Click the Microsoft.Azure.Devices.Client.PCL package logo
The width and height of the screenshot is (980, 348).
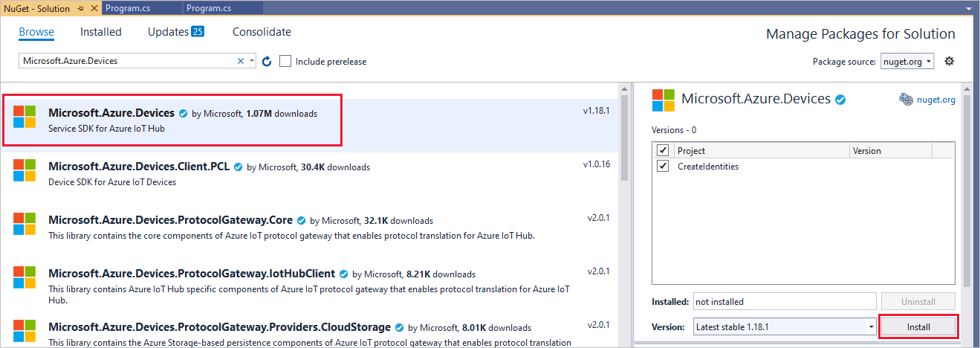tap(25, 170)
